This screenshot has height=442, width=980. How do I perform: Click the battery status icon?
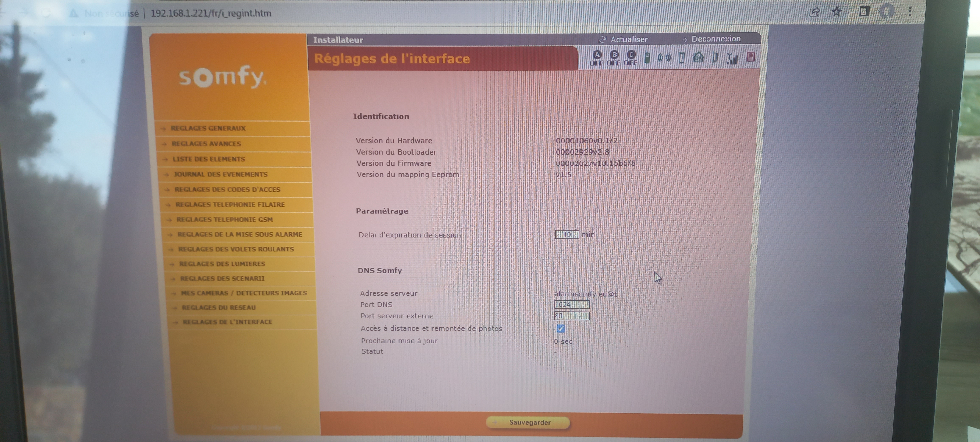click(x=647, y=58)
